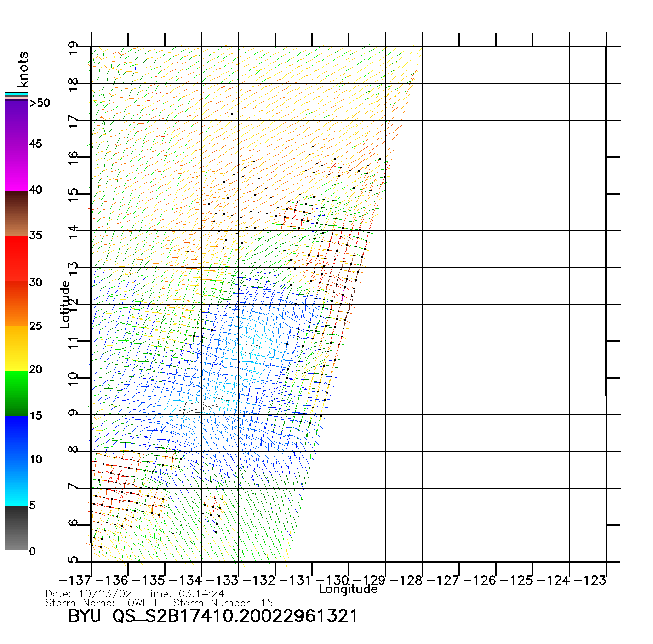Click the "Latitude" axis title

(65, 305)
